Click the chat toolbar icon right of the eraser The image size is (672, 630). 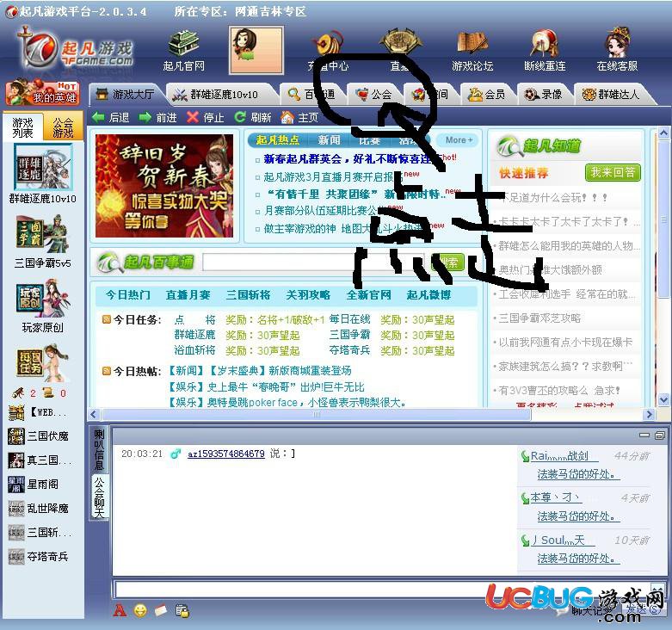(x=182, y=610)
